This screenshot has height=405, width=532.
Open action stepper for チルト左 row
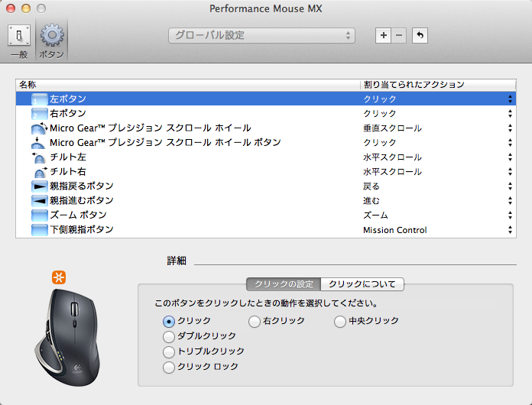[510, 157]
